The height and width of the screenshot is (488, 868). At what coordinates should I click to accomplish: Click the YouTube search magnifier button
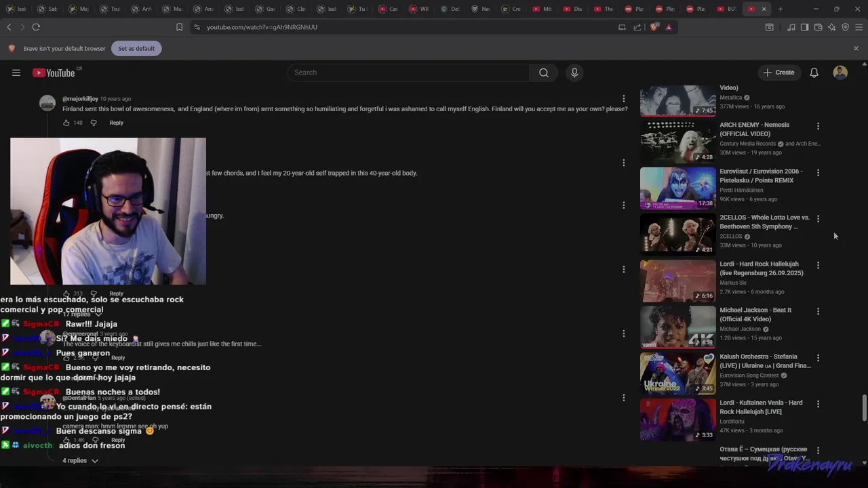[x=544, y=73]
